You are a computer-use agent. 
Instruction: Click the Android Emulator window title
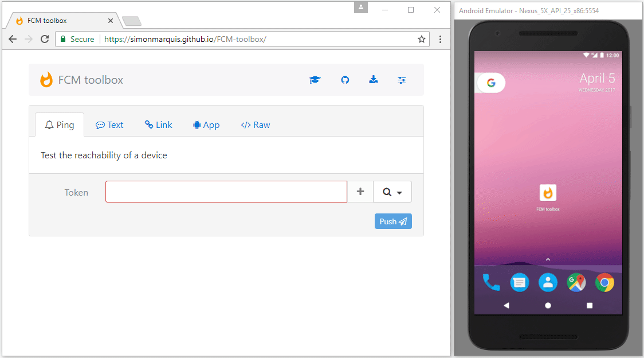coord(529,11)
